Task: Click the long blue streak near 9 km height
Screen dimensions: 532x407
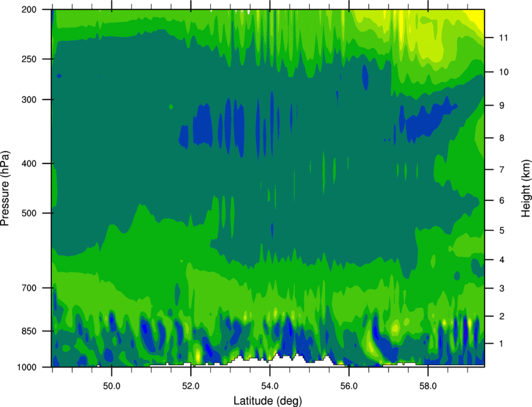Action: click(x=429, y=120)
